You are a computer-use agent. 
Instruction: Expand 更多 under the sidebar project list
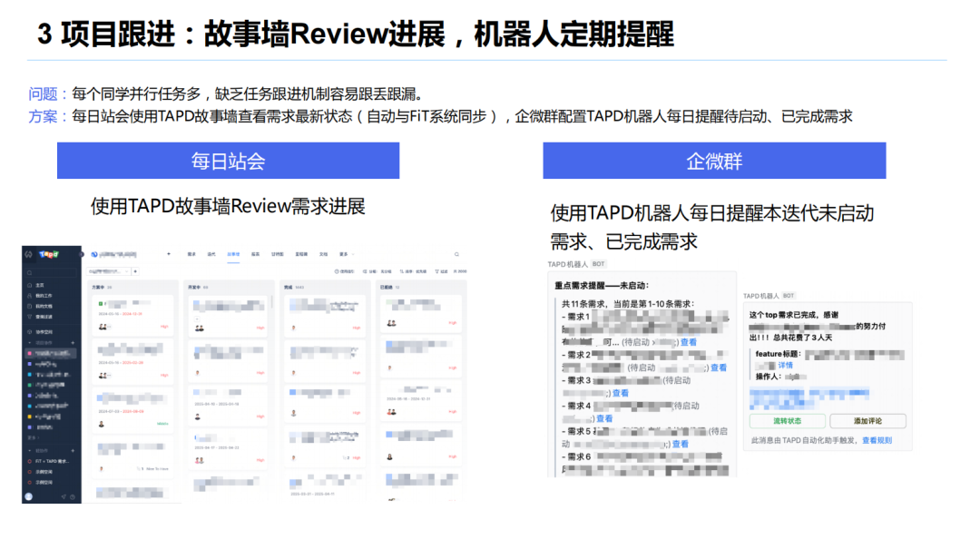[34, 437]
